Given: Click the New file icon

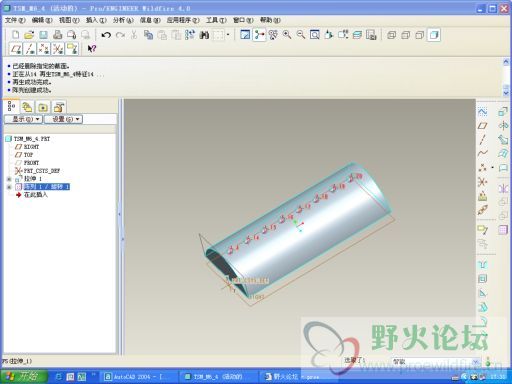Looking at the screenshot, I should (x=15, y=35).
